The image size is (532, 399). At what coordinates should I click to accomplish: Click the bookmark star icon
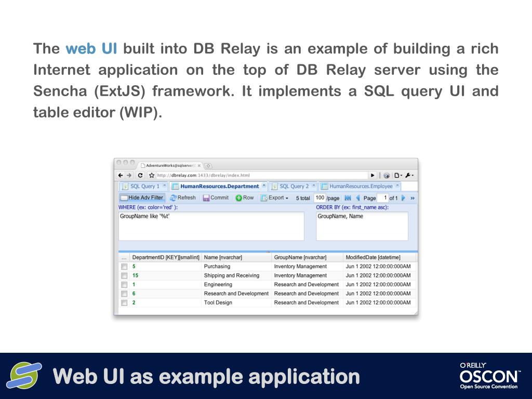tap(152, 176)
